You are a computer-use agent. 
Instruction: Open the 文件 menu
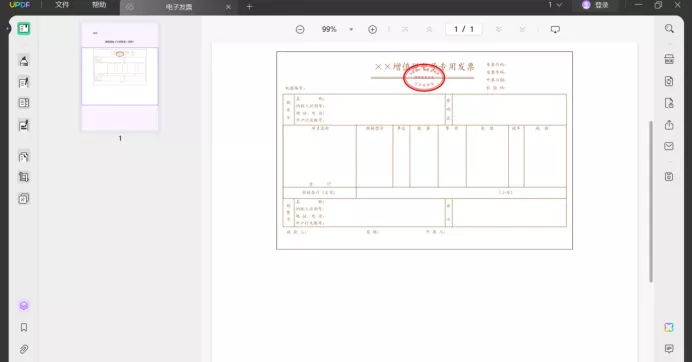pos(62,5)
